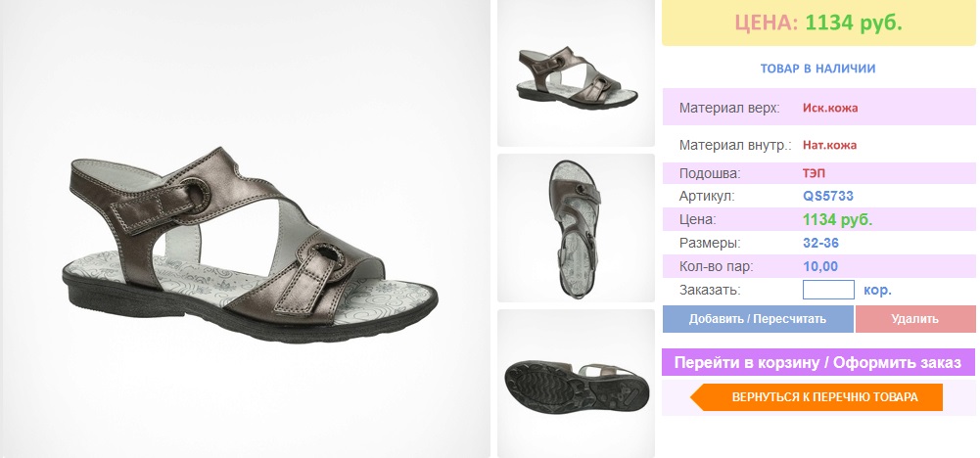The width and height of the screenshot is (980, 458).
Task: Click the Добавить / Пересчитать button
Action: pos(758,319)
